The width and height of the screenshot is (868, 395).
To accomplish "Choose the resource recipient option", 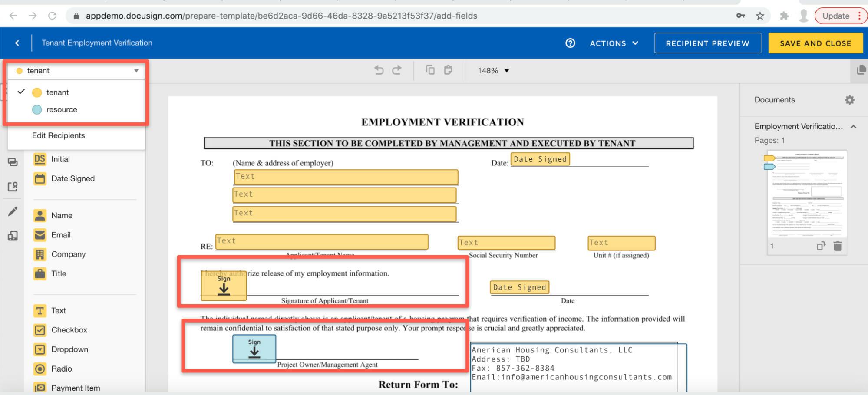I will [x=61, y=109].
